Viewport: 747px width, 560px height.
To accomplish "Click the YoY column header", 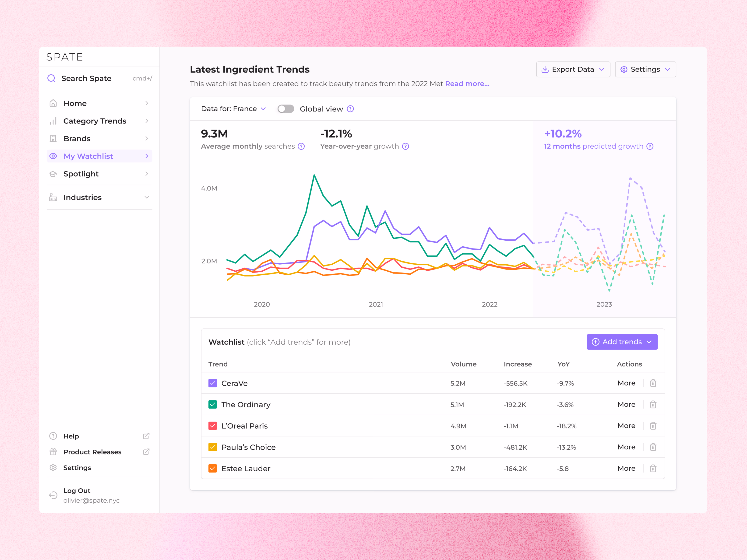I will pyautogui.click(x=563, y=364).
